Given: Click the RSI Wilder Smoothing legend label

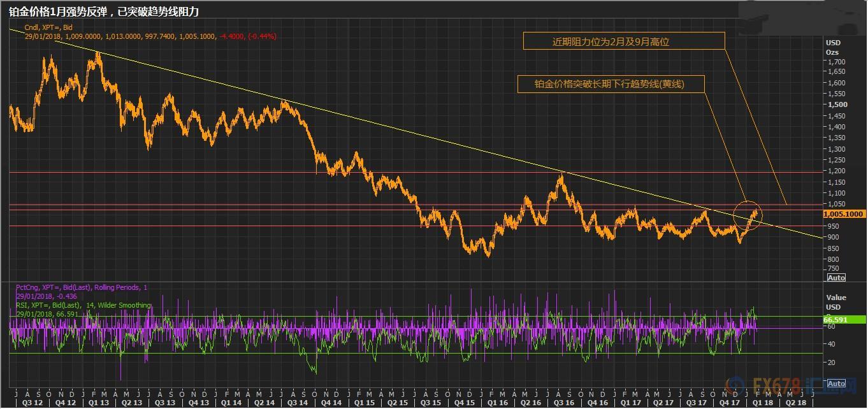Looking at the screenshot, I should tap(83, 305).
